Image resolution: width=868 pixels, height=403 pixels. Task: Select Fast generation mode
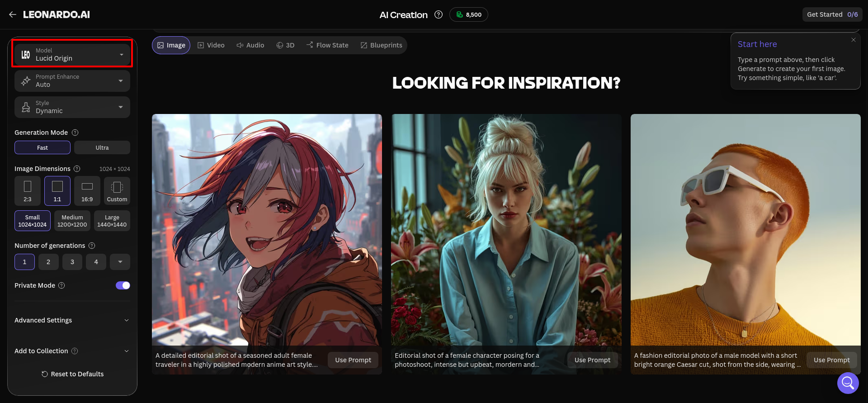42,147
